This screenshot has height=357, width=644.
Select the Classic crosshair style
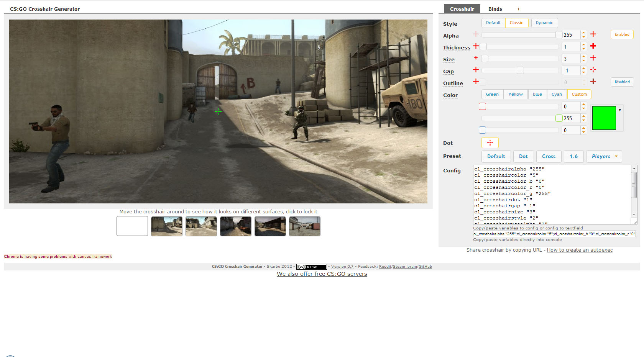pos(516,23)
